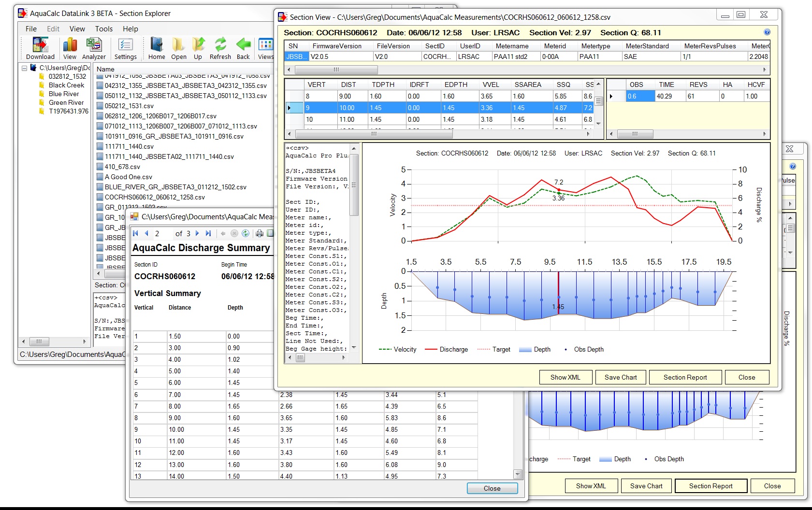Click report scroll down arrow
Image resolution: width=812 pixels, height=510 pixels.
(x=518, y=474)
